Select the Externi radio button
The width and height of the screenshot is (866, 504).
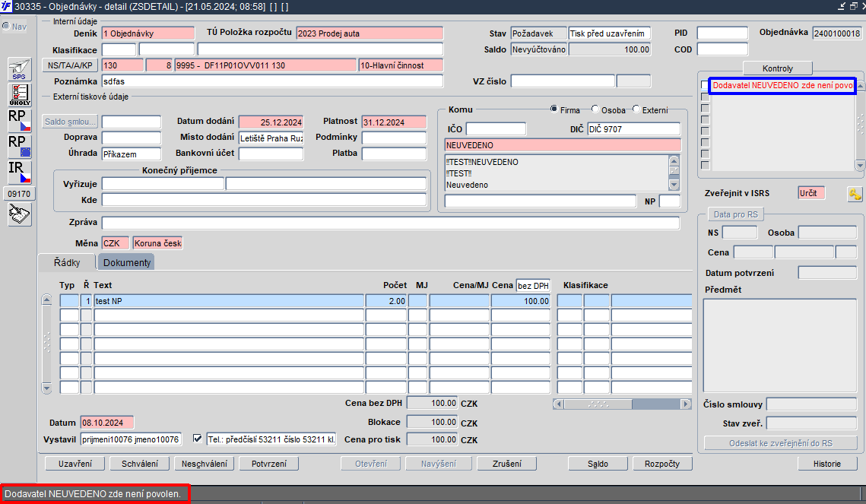click(636, 109)
